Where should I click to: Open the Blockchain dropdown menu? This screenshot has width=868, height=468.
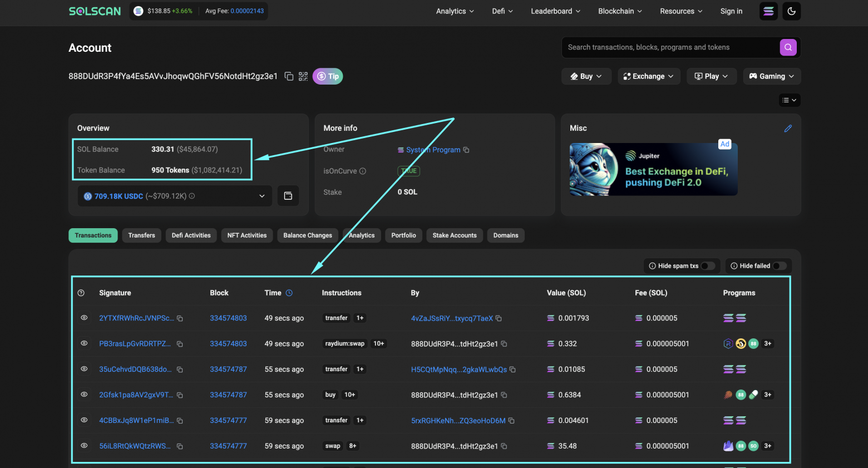[x=620, y=11]
